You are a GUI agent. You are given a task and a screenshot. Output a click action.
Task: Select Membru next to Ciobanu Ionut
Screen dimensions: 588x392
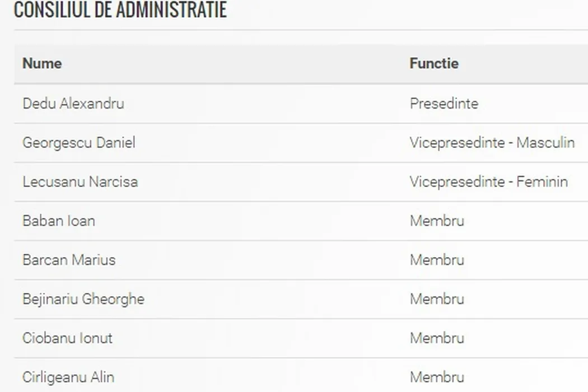pos(437,338)
